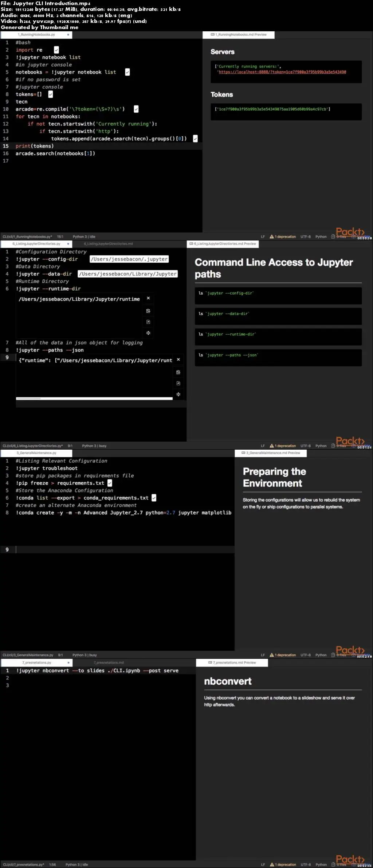The height and width of the screenshot is (868, 373).
Task: Click deprecation warning in 6_ListingJupyterDirectories status bar
Action: (283, 446)
